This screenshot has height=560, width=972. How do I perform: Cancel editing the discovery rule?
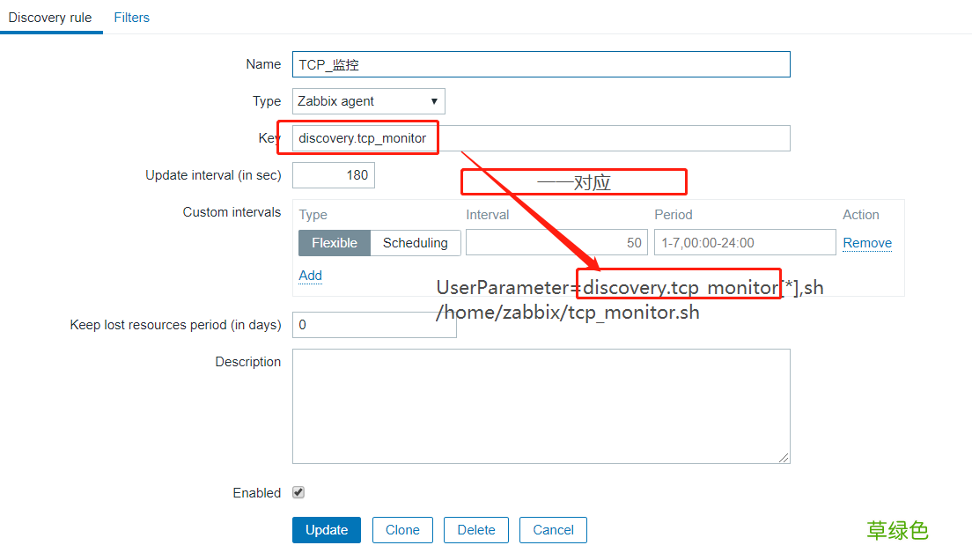point(553,530)
